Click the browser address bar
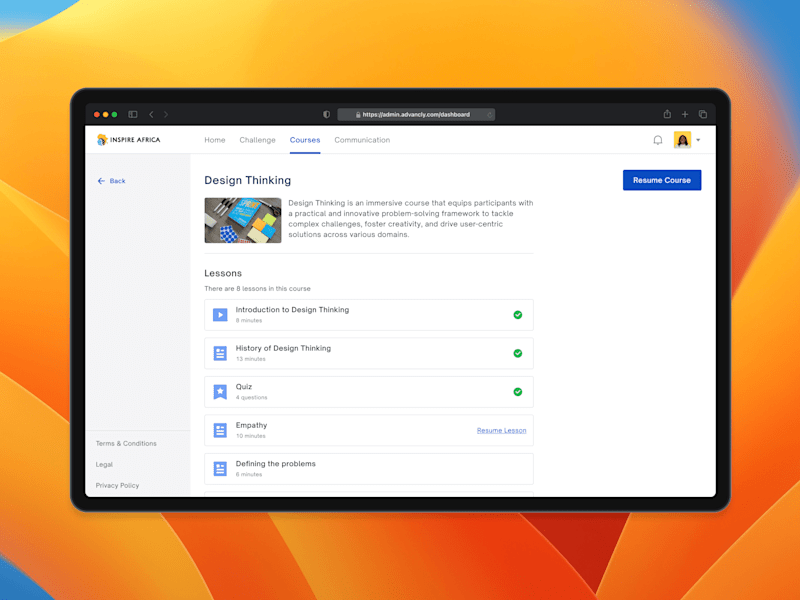The height and width of the screenshot is (600, 800). [x=416, y=115]
